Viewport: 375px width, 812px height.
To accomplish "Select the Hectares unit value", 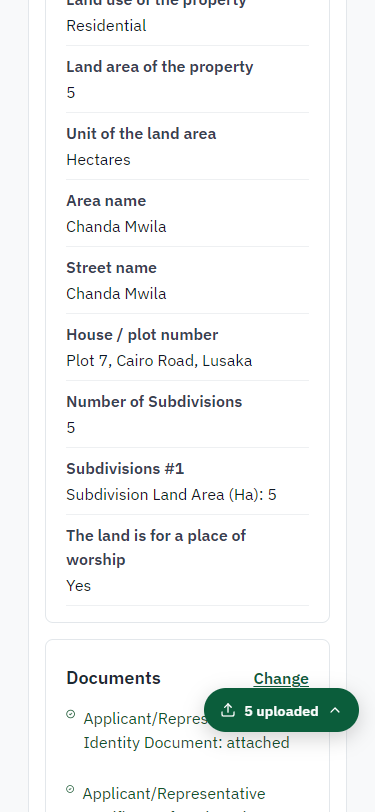I will pos(98,160).
